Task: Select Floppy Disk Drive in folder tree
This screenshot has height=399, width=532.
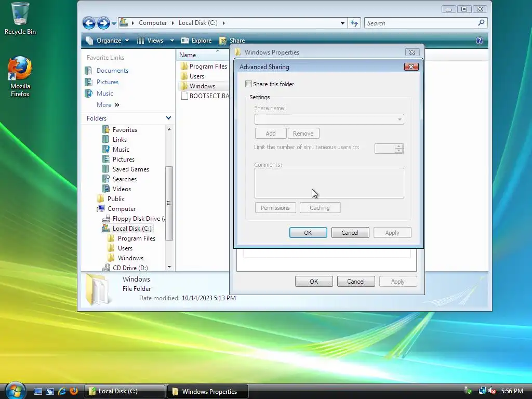Action: click(x=134, y=219)
